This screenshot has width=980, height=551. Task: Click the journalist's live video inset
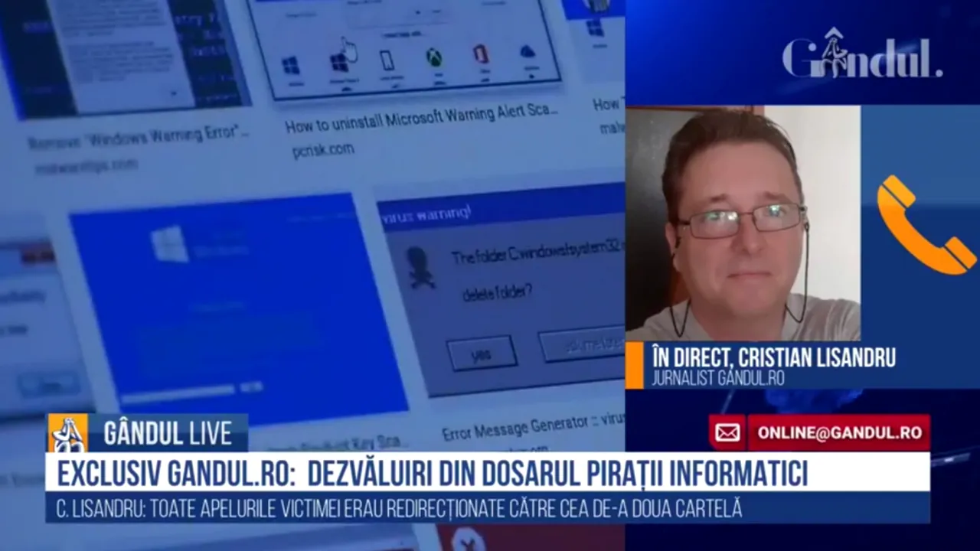(x=743, y=223)
